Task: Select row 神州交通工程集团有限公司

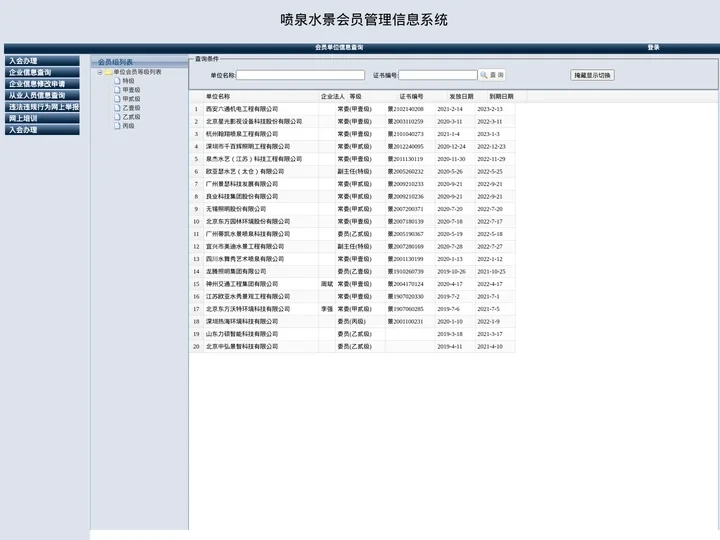Action: [352, 284]
